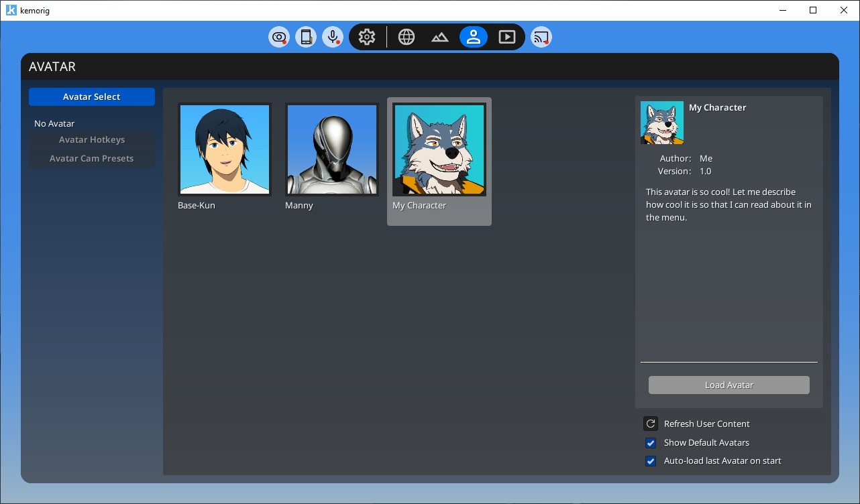Click the eye tracking icon in toolbar
This screenshot has height=504, width=860.
[x=279, y=37]
